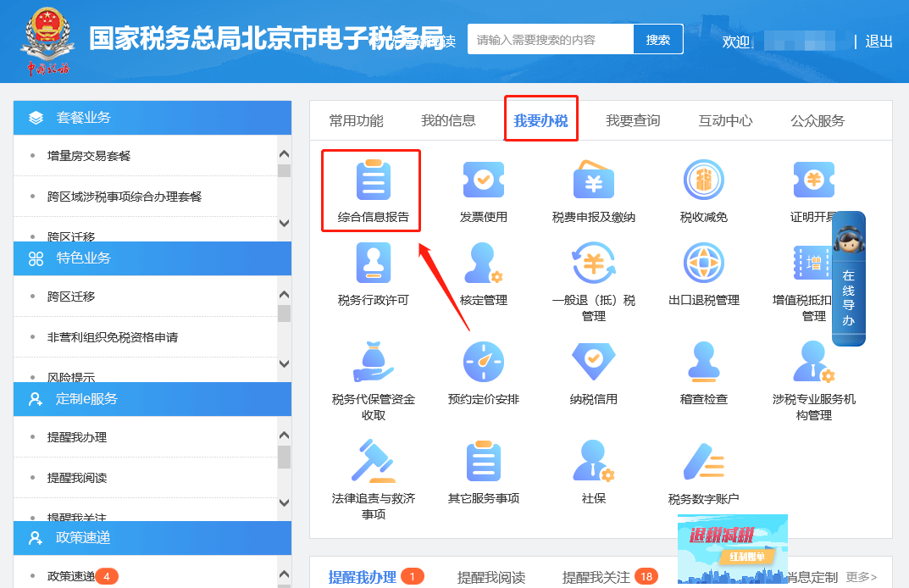Click the 搜索 button
The width and height of the screenshot is (909, 588).
coord(658,40)
